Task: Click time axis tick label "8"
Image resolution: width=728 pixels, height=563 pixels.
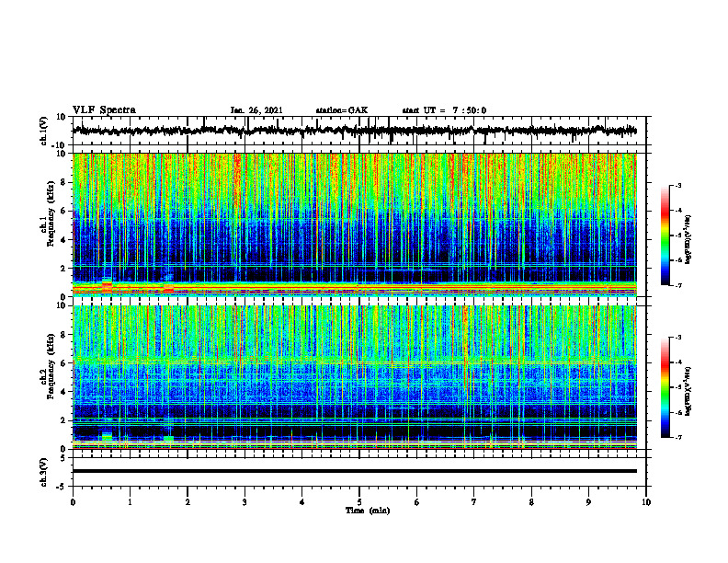Action: click(x=531, y=502)
